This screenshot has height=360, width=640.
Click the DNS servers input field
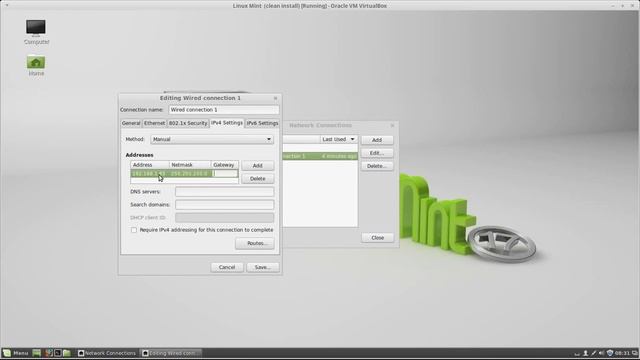(224, 192)
